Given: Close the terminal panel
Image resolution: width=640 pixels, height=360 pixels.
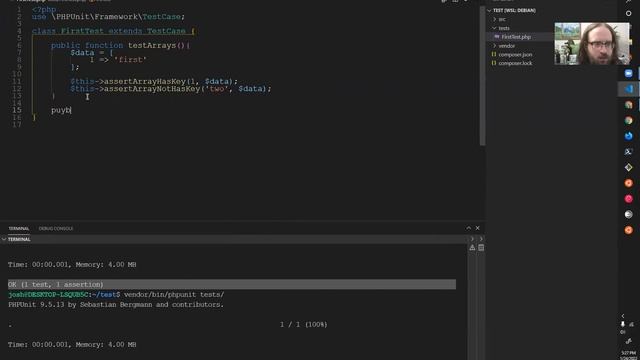Looking at the screenshot, I should pyautogui.click(x=478, y=228).
